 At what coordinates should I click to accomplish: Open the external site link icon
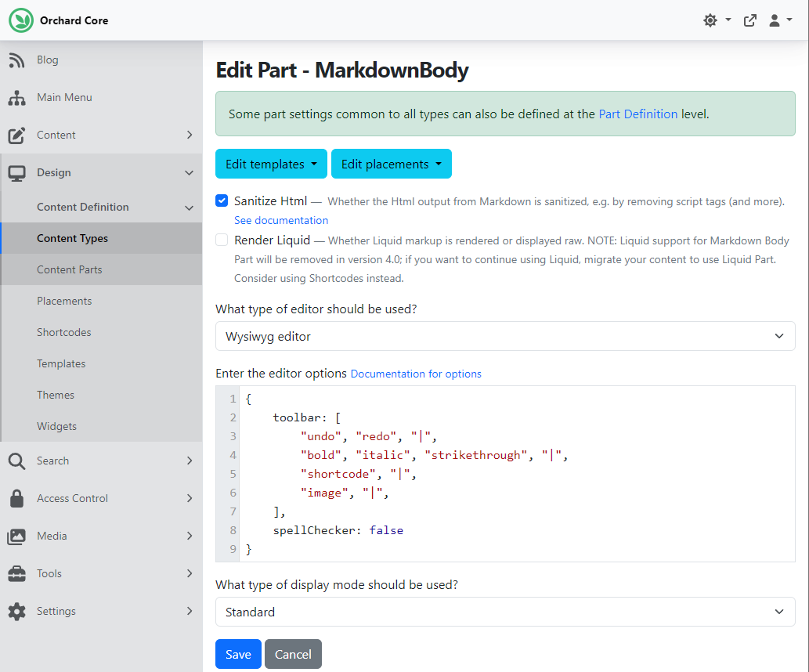click(750, 20)
